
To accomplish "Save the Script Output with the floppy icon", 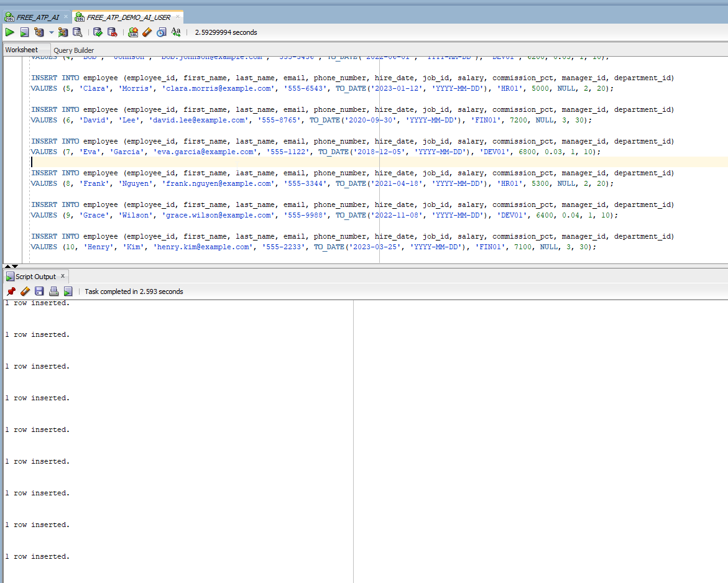I will 39,291.
